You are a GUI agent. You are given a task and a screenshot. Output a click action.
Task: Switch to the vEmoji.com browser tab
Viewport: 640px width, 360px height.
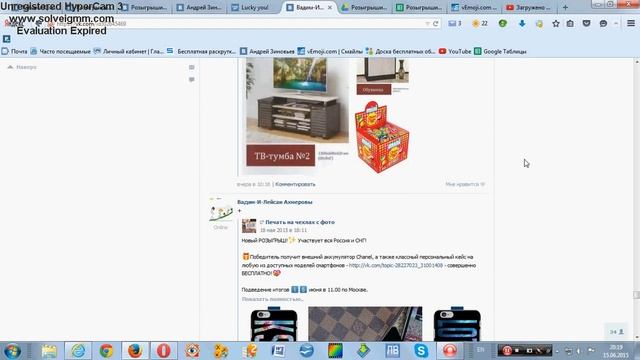pyautogui.click(x=474, y=7)
